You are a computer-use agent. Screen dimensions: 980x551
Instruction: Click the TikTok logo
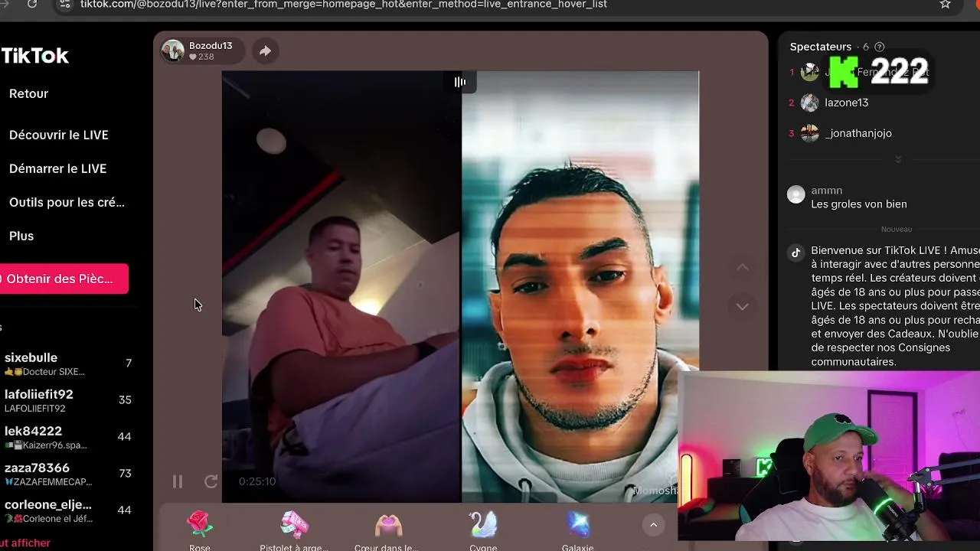click(34, 56)
